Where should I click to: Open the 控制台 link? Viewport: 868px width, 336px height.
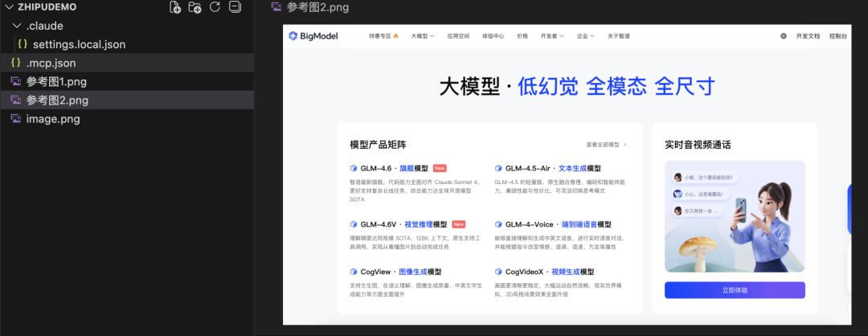point(838,36)
